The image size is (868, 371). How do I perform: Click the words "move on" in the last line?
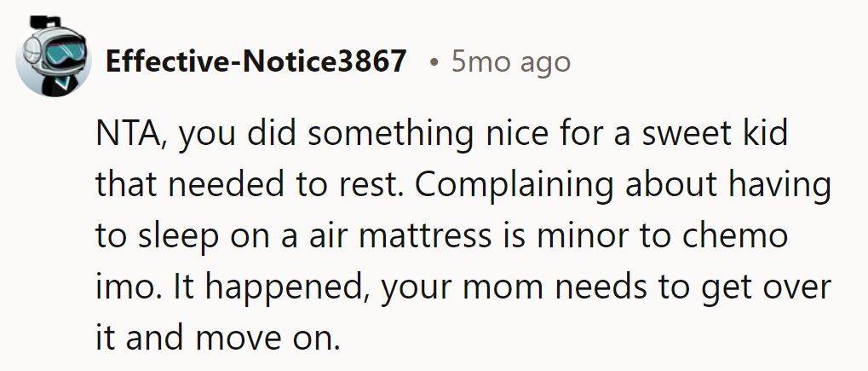pyautogui.click(x=266, y=338)
